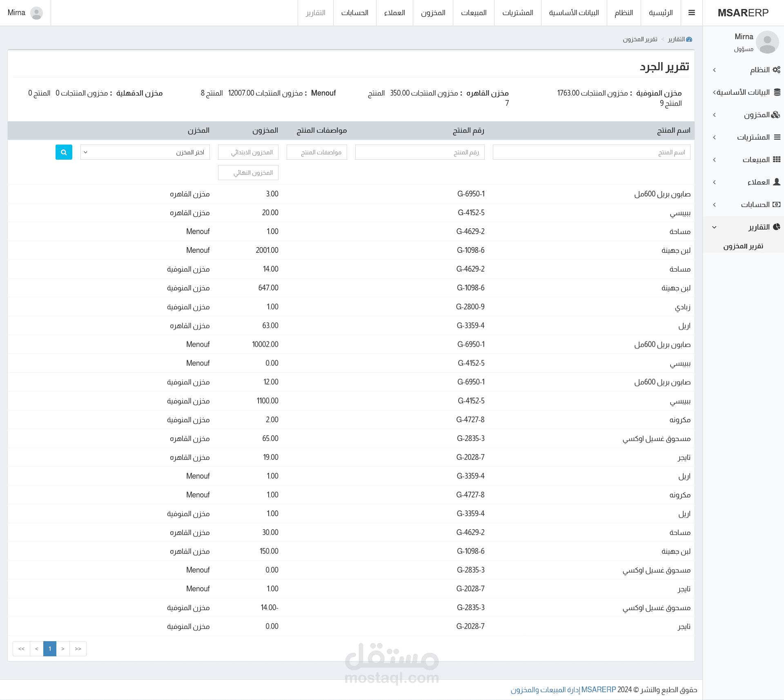The height and width of the screenshot is (700, 784).
Task: Click the search icon button
Action: tap(64, 152)
